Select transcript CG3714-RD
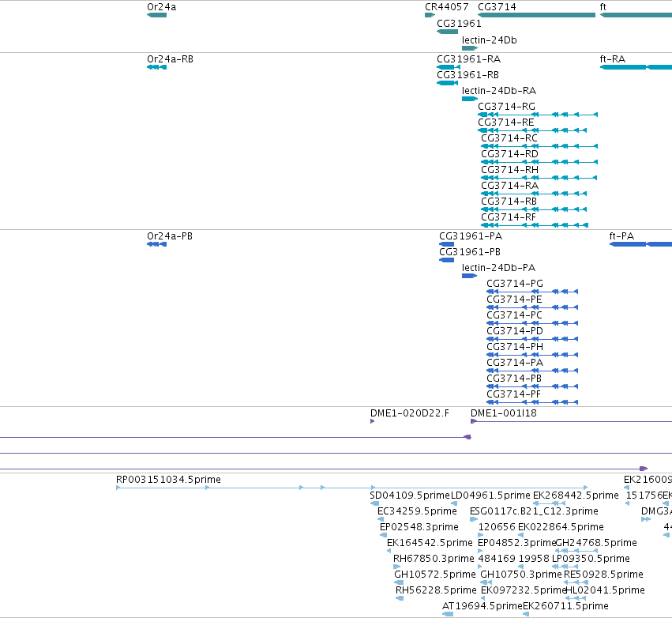 pyautogui.click(x=539, y=162)
